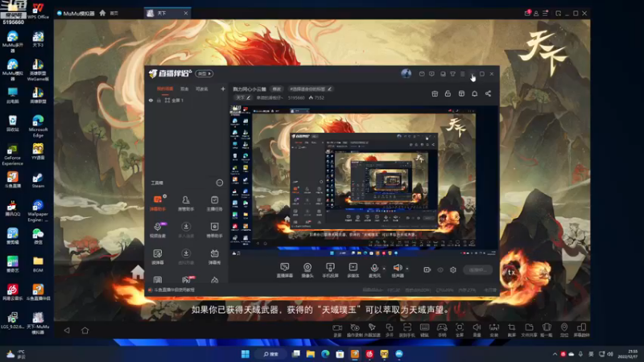Expand speaker options arrow
Screen dimensions: 644x362
coord(407,269)
